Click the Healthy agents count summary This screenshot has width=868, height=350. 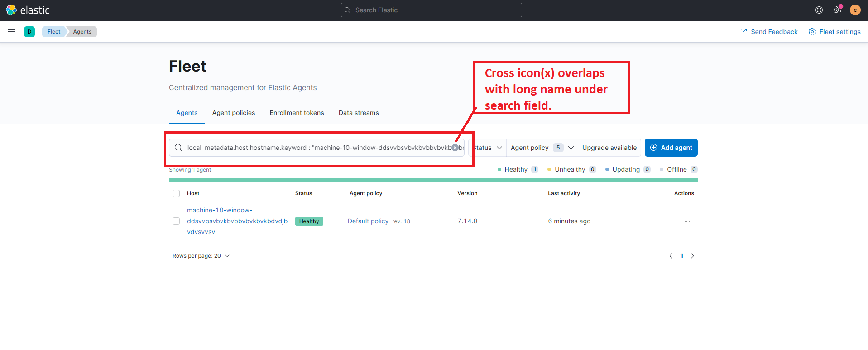click(518, 169)
